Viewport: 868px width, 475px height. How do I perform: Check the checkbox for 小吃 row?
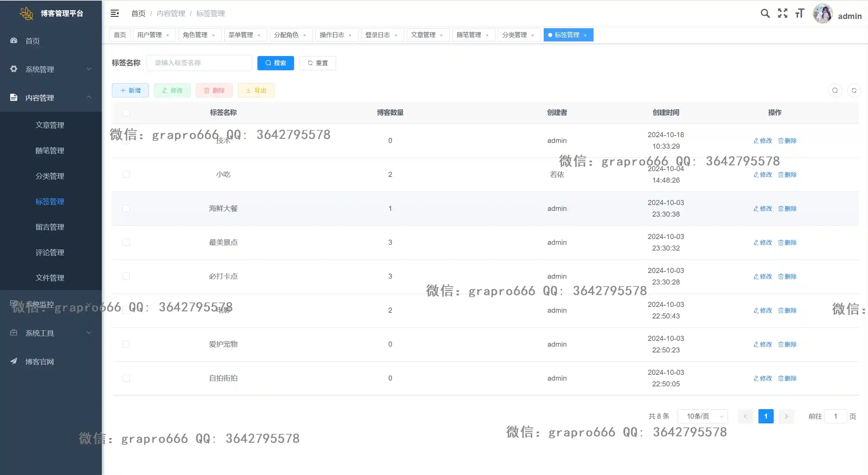click(x=126, y=174)
